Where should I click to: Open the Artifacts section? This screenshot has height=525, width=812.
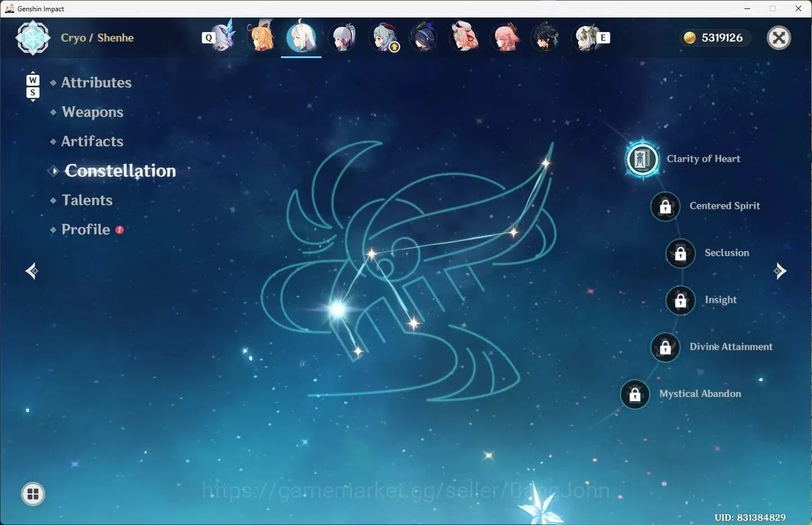92,141
